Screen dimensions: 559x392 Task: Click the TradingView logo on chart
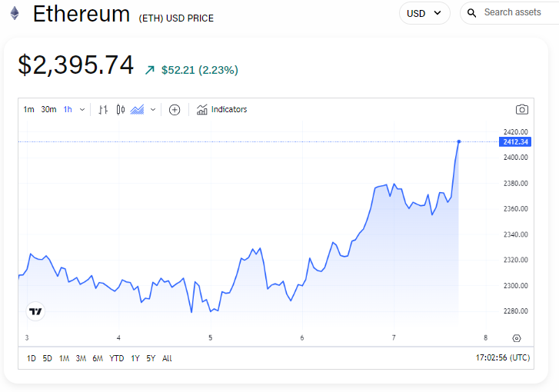pos(35,311)
